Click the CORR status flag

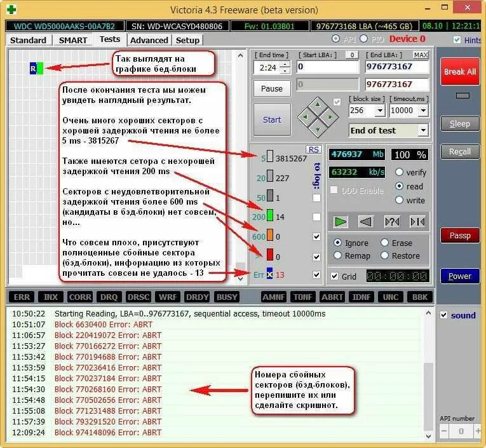(80, 297)
